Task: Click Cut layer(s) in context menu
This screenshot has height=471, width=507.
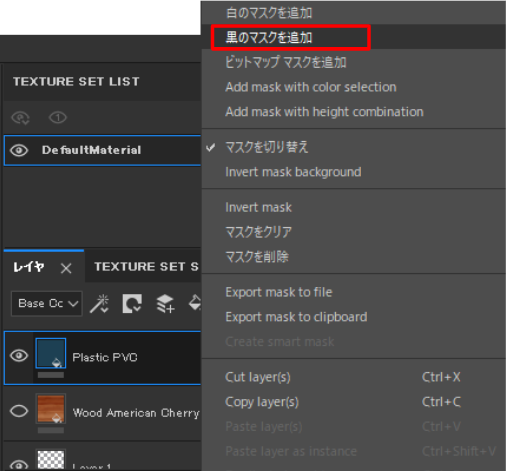Action: [354, 377]
